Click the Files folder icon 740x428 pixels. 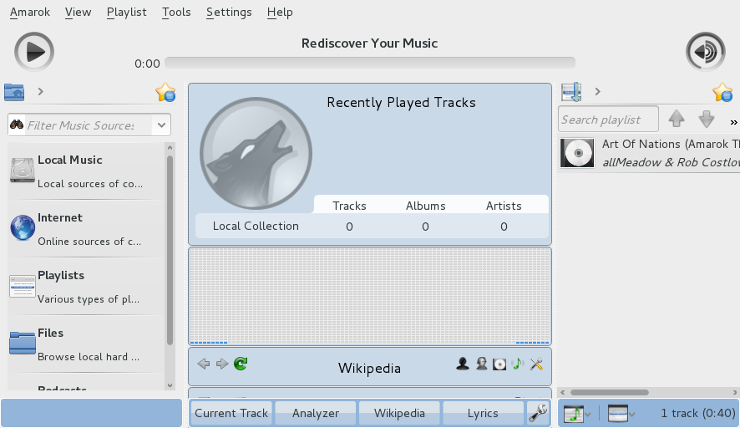(22, 343)
